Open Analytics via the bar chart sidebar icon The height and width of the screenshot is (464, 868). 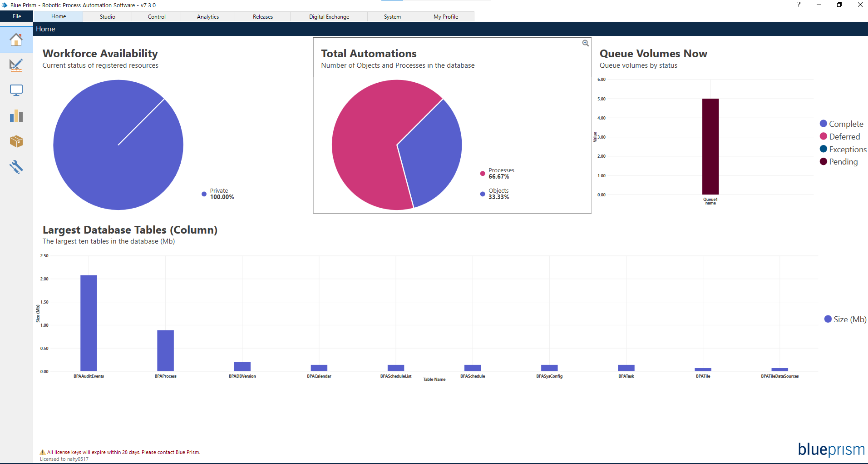coord(16,116)
